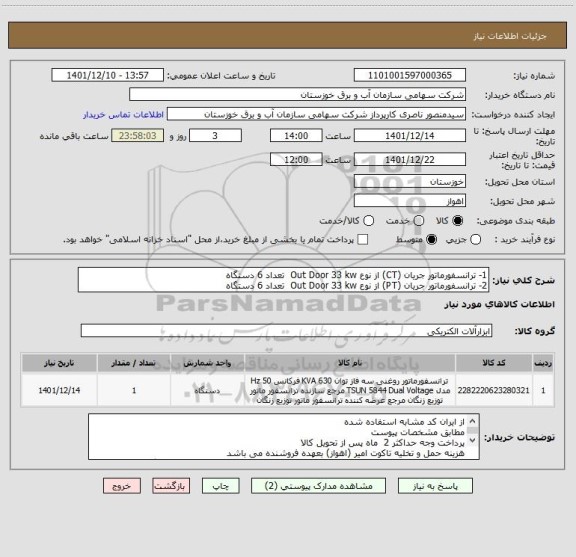The width and height of the screenshot is (576, 557).
Task: Select the کالا radio button
Action: coord(458,221)
